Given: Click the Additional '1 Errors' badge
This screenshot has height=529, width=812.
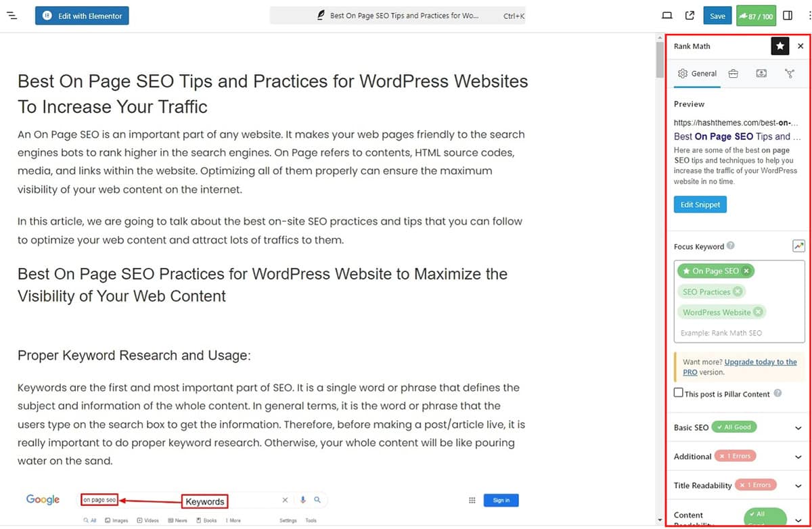Looking at the screenshot, I should [736, 456].
